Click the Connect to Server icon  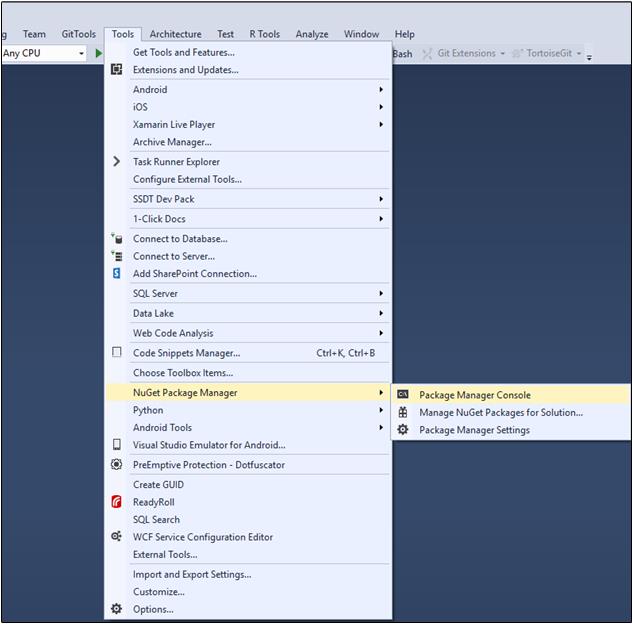coord(117,256)
